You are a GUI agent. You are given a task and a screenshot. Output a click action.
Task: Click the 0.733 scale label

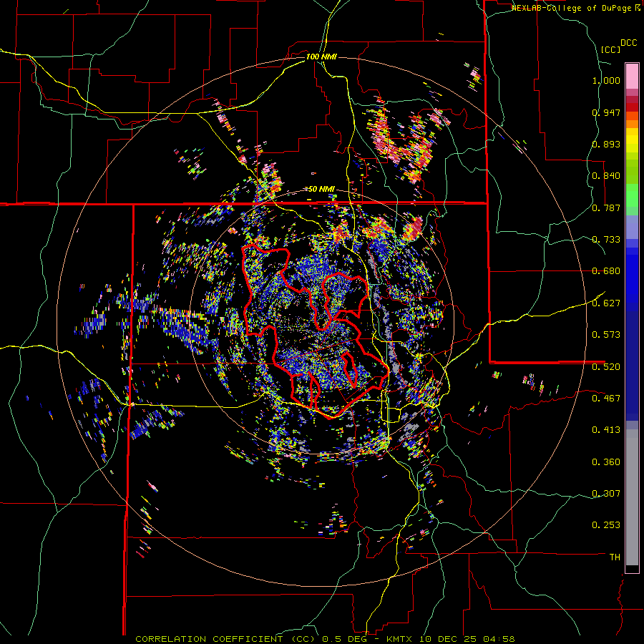click(606, 240)
